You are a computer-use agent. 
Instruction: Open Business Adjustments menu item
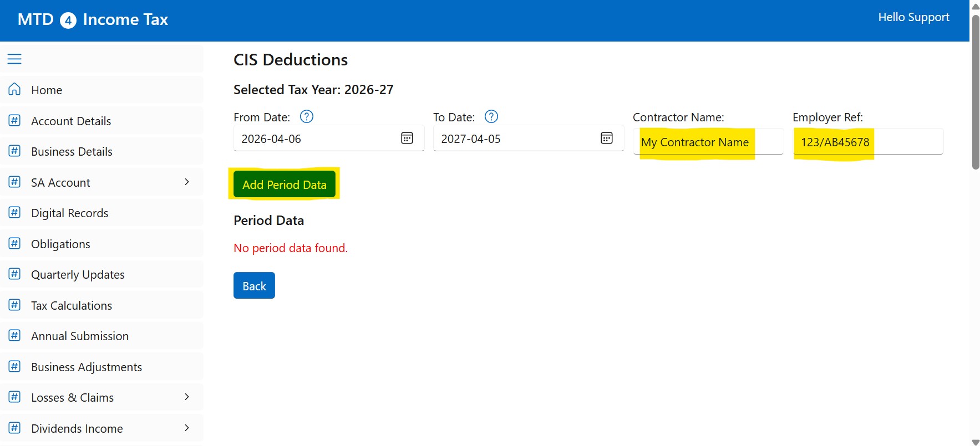pyautogui.click(x=101, y=367)
